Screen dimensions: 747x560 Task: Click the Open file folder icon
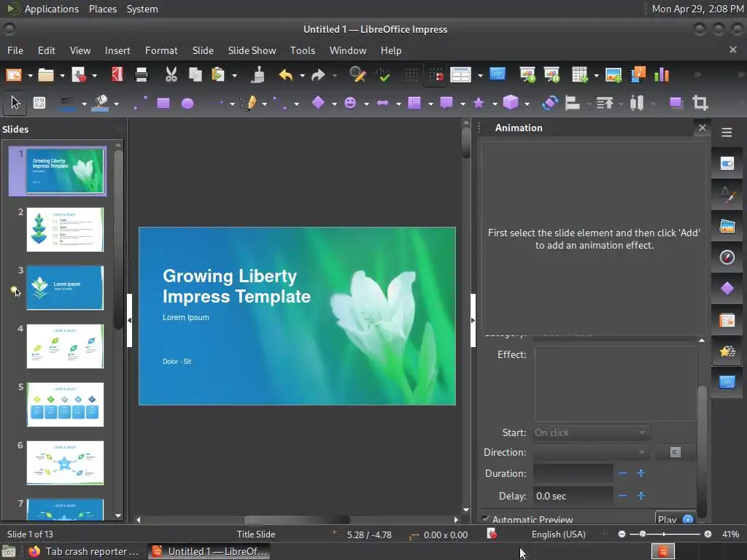(x=46, y=75)
